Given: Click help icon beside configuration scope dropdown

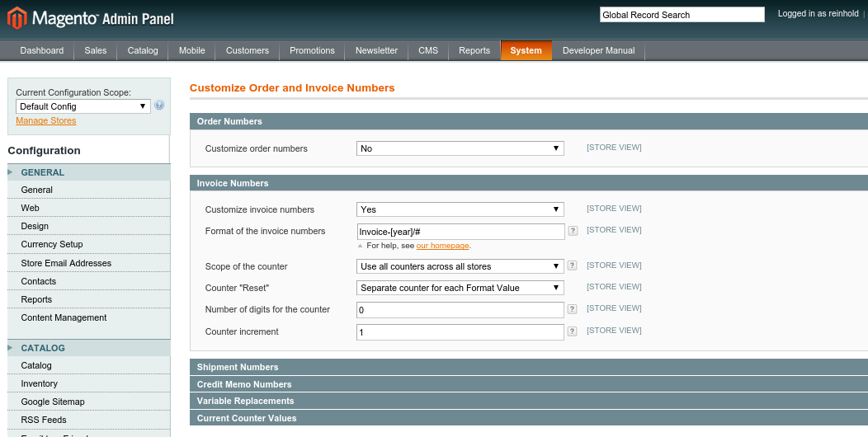Looking at the screenshot, I should tap(159, 106).
